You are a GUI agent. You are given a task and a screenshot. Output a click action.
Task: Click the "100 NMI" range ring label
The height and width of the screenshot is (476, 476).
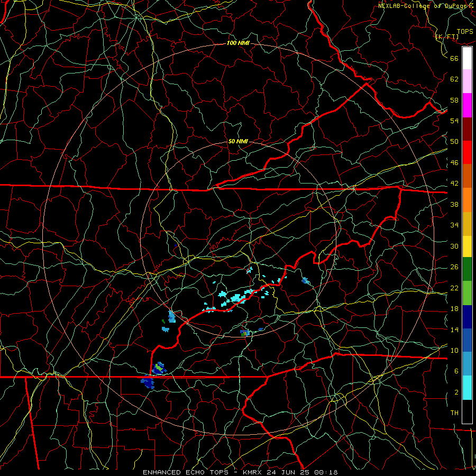coord(238,43)
